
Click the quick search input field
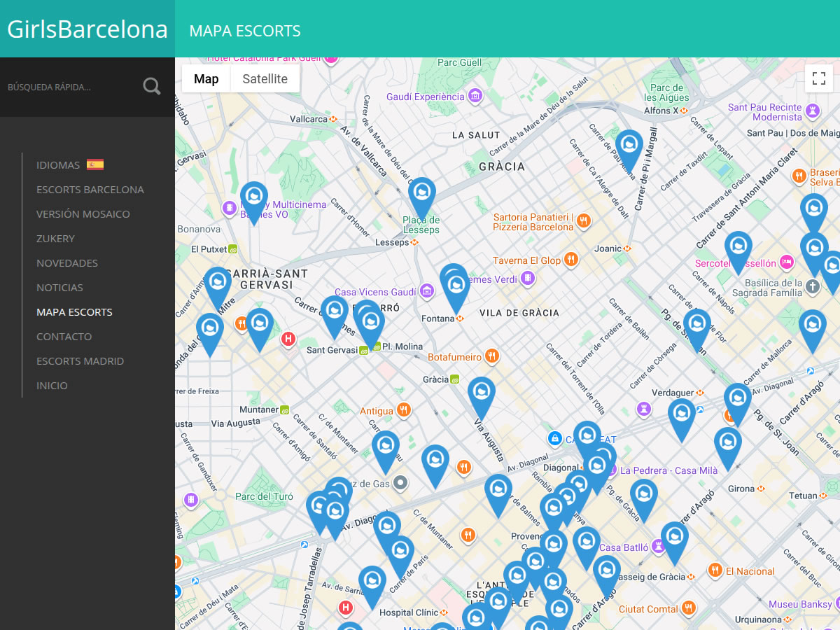click(x=70, y=86)
